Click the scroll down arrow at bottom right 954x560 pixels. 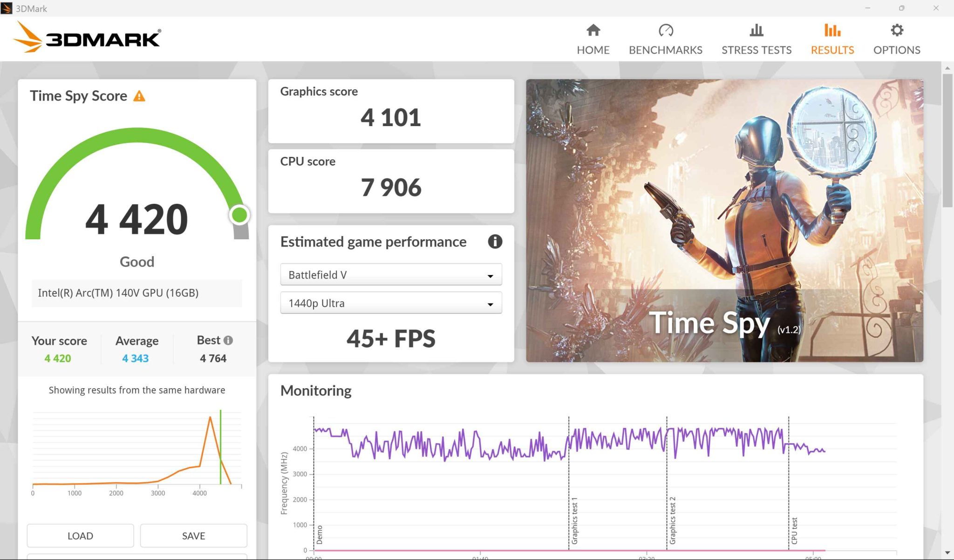click(947, 553)
